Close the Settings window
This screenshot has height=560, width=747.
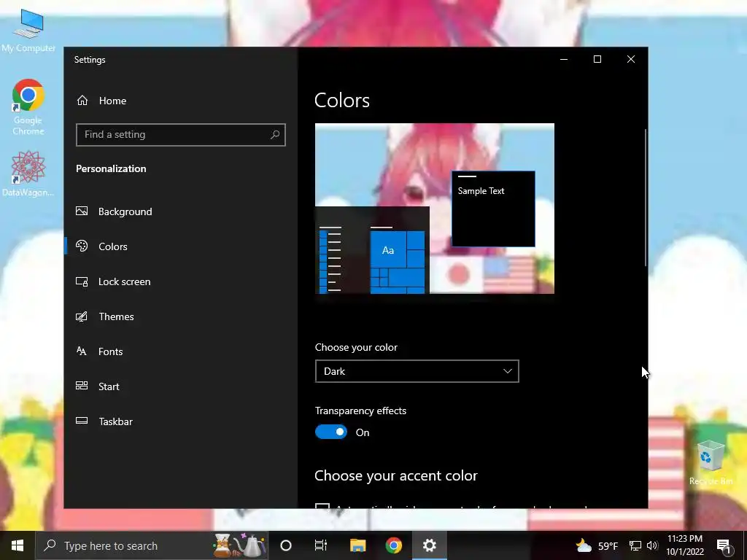631,59
